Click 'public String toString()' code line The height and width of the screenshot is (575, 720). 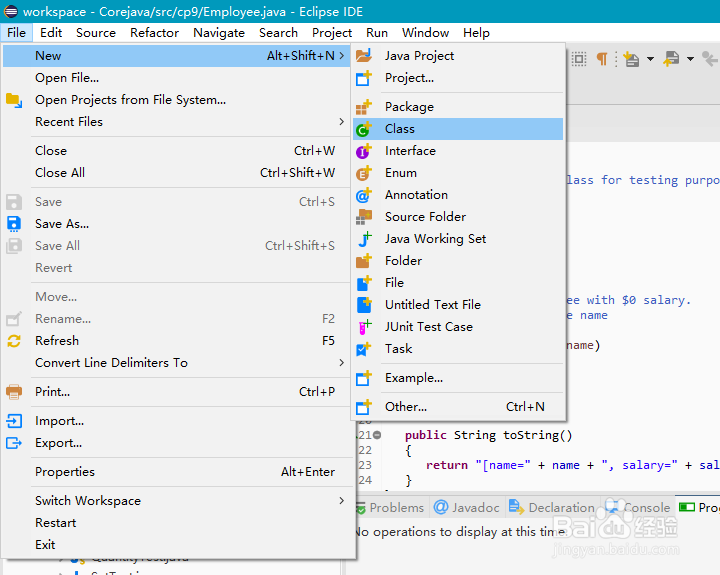point(489,435)
